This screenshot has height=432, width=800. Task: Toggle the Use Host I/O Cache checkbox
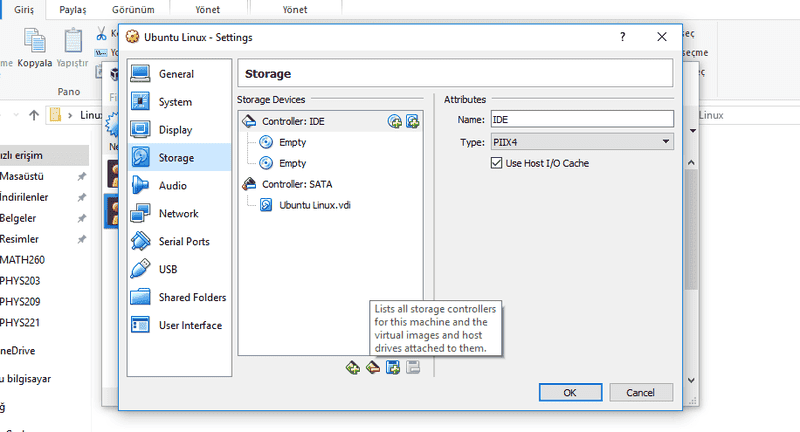pos(497,163)
